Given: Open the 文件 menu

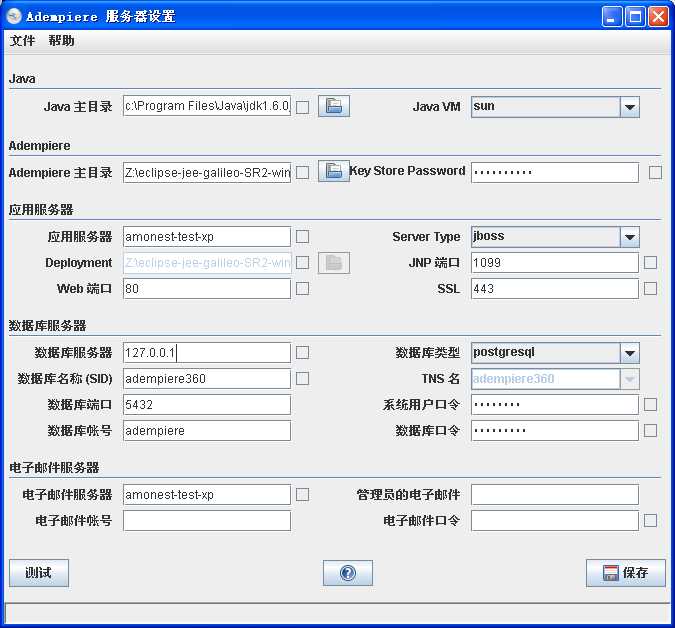Looking at the screenshot, I should (22, 41).
